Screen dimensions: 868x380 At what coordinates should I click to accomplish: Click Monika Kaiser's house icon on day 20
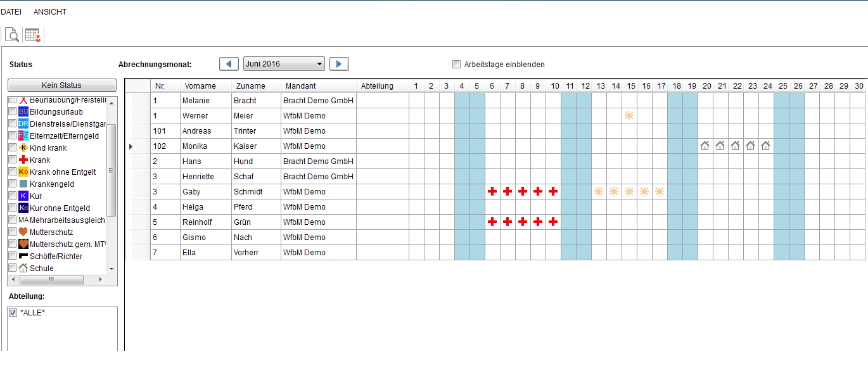click(705, 146)
